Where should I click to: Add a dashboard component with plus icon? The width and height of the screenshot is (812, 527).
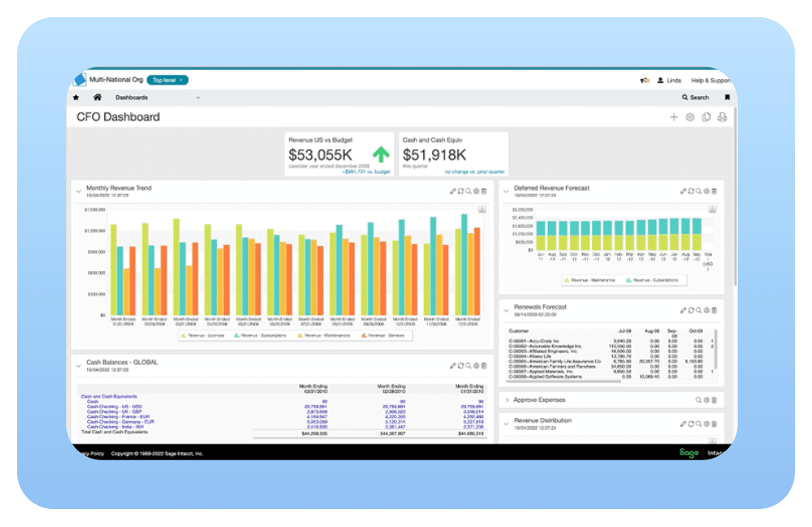pyautogui.click(x=673, y=117)
